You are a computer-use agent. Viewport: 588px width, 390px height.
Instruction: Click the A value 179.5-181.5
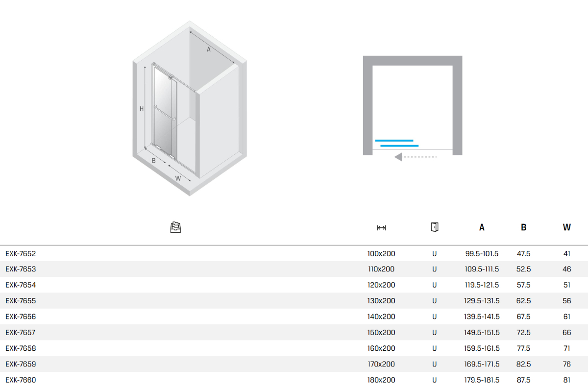(482, 380)
